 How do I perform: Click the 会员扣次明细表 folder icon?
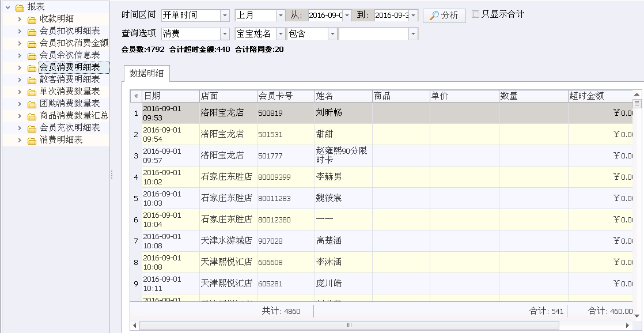point(32,32)
